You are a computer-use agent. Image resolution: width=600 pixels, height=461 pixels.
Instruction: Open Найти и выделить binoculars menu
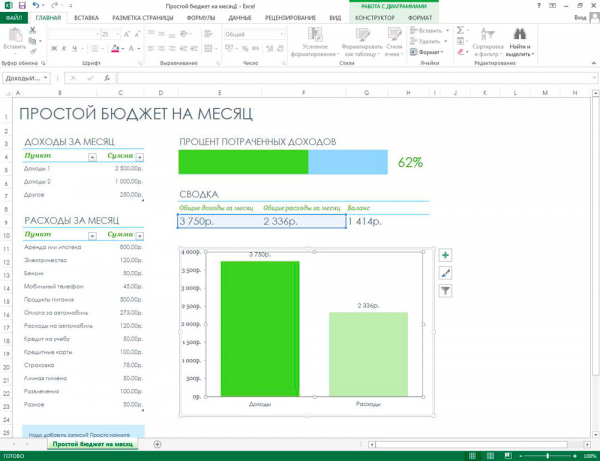(x=520, y=42)
